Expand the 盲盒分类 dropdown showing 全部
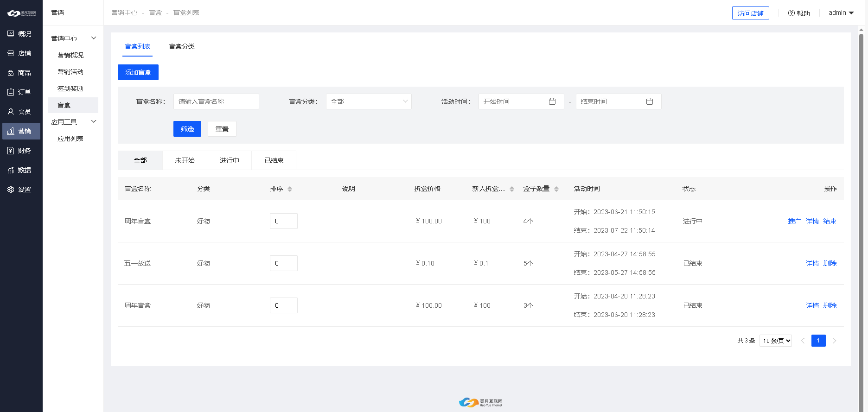Image resolution: width=868 pixels, height=412 pixels. pos(369,101)
